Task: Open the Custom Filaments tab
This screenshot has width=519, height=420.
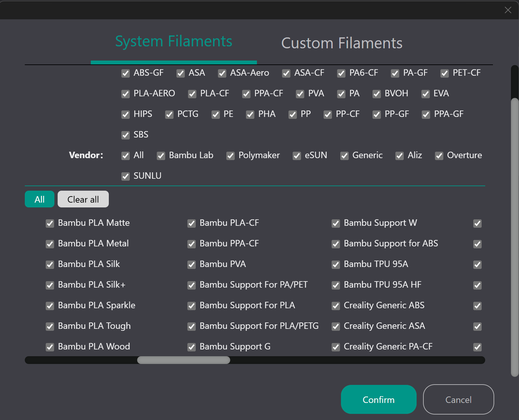Action: [x=342, y=43]
